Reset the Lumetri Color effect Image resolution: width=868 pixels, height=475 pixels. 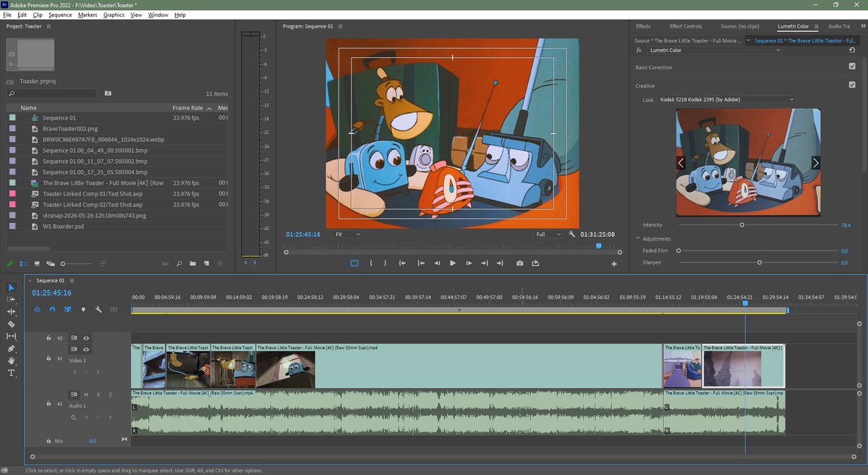coord(852,51)
